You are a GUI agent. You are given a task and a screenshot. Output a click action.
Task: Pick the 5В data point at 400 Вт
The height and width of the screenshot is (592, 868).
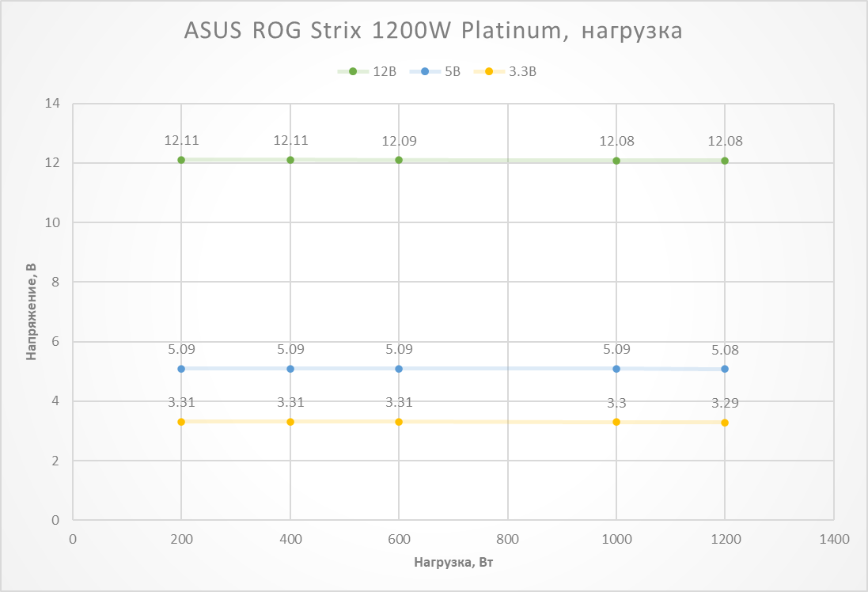(290, 369)
